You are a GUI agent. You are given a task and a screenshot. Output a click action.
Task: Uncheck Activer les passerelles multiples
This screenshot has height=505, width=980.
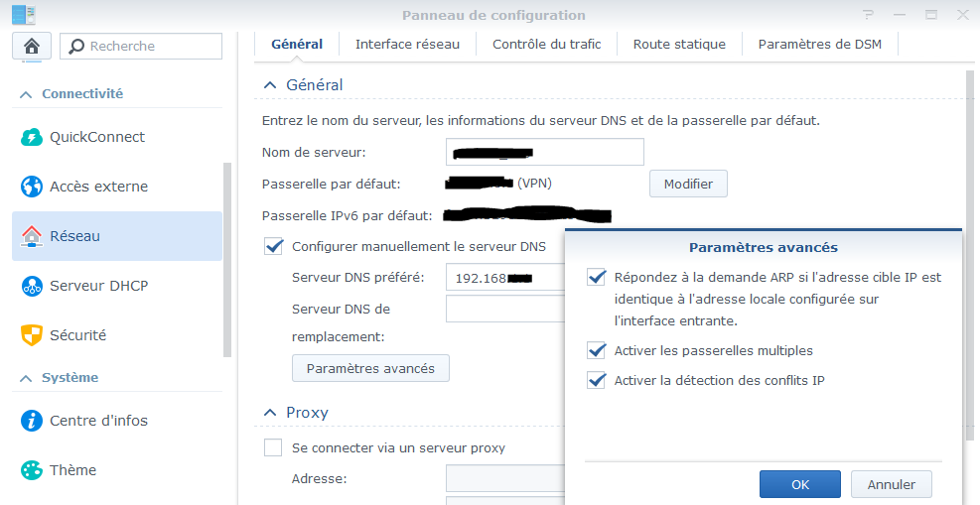coord(597,350)
